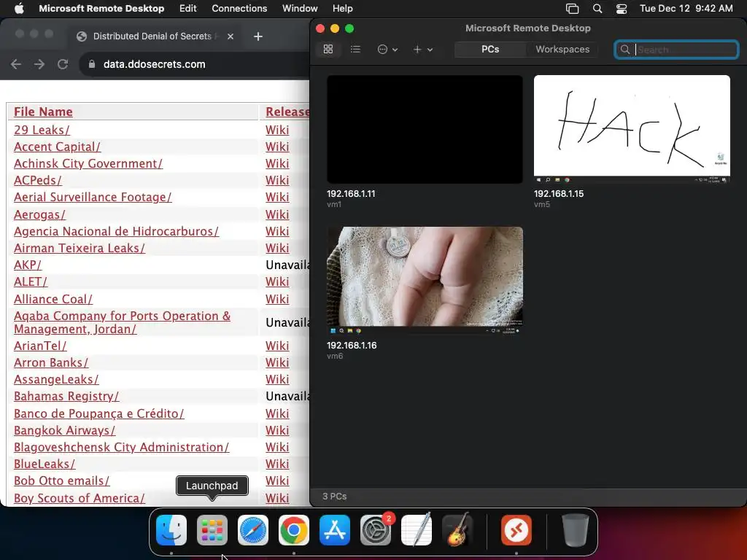Select the PCs tab
Image resolution: width=747 pixels, height=560 pixels.
click(x=490, y=49)
